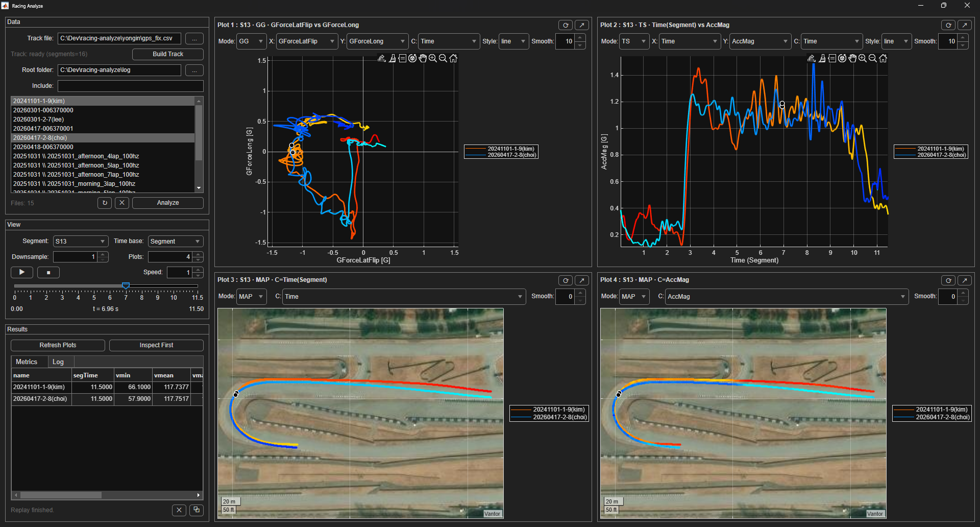980x527 pixels.
Task: Click the refresh icon on Plot 3 header
Action: pyautogui.click(x=565, y=280)
